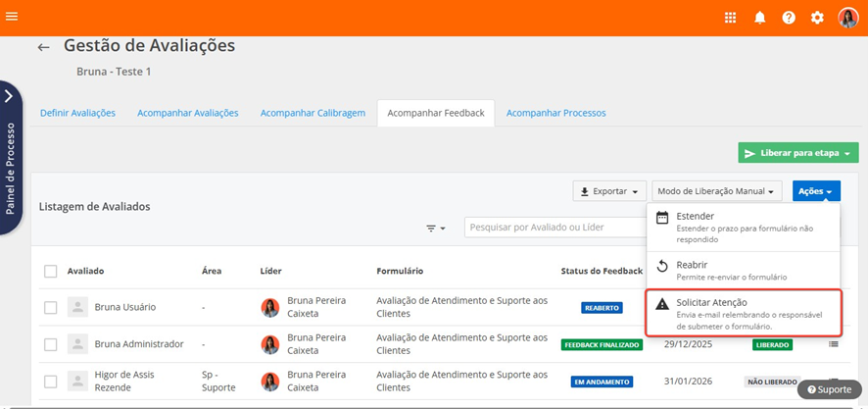Click the Higor de Assis Rezende name

point(124,382)
